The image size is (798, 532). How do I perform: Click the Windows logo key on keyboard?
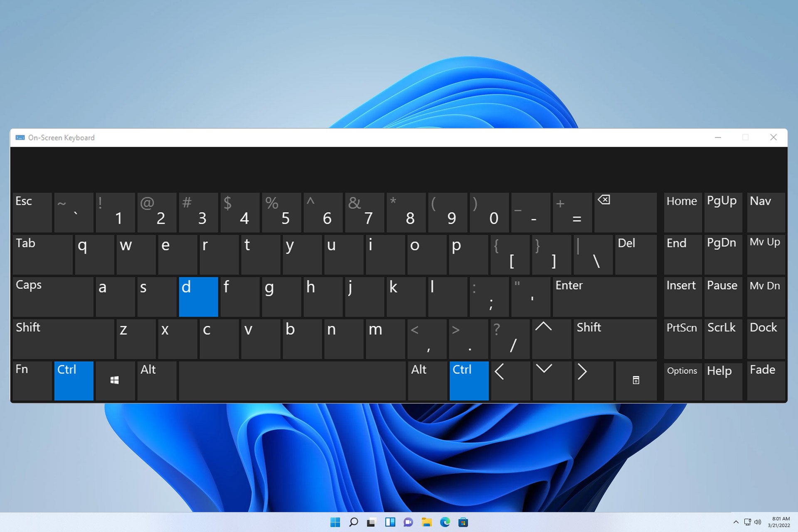pyautogui.click(x=115, y=380)
